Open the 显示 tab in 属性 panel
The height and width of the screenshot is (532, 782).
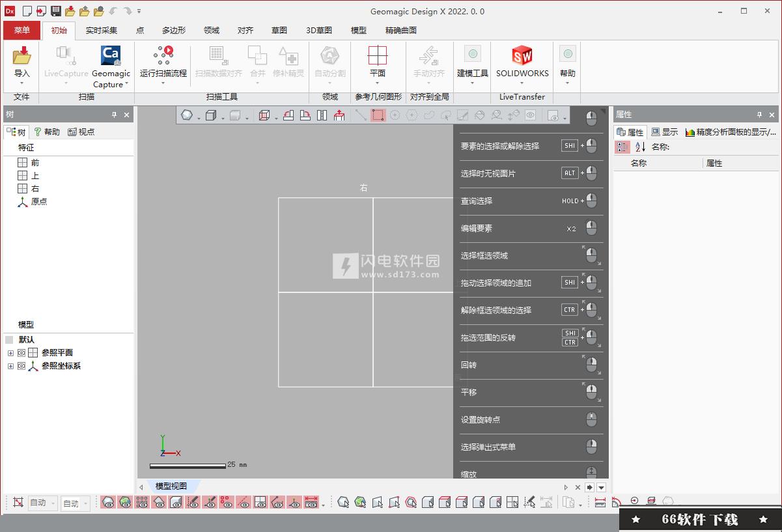click(665, 132)
